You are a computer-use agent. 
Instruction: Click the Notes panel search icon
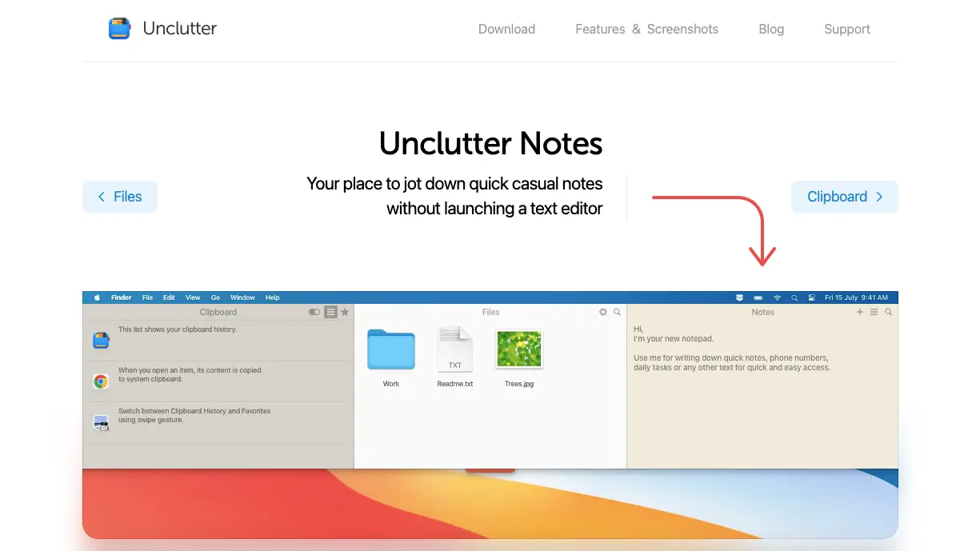[x=888, y=312]
